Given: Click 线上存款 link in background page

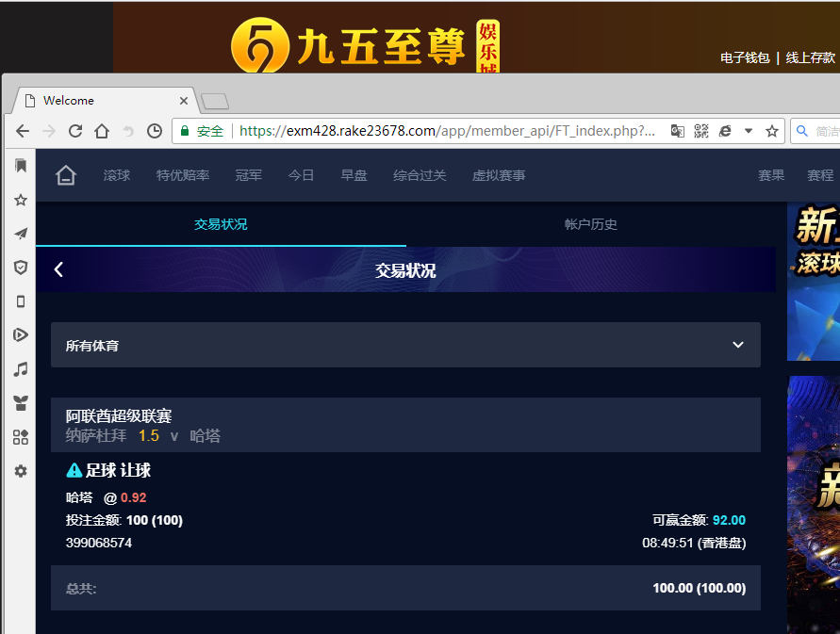Looking at the screenshot, I should pyautogui.click(x=811, y=57).
